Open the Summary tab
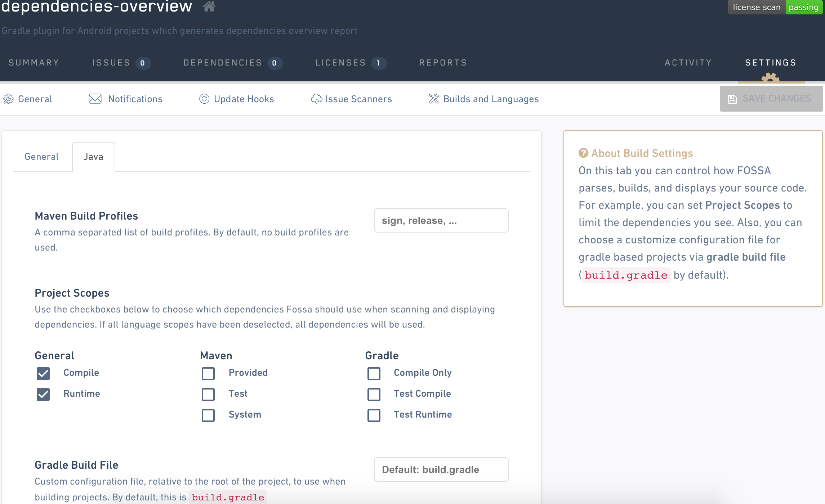This screenshot has height=504, width=825. 34,63
